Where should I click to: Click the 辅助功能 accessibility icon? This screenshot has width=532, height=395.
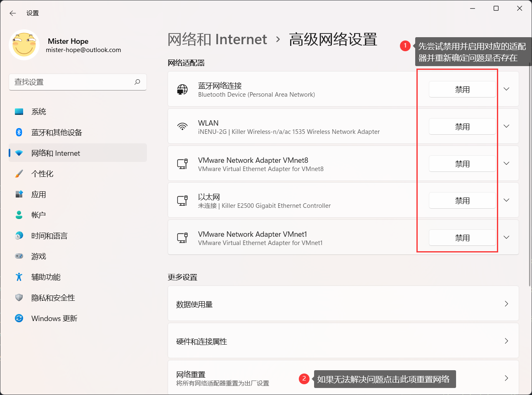pos(19,277)
